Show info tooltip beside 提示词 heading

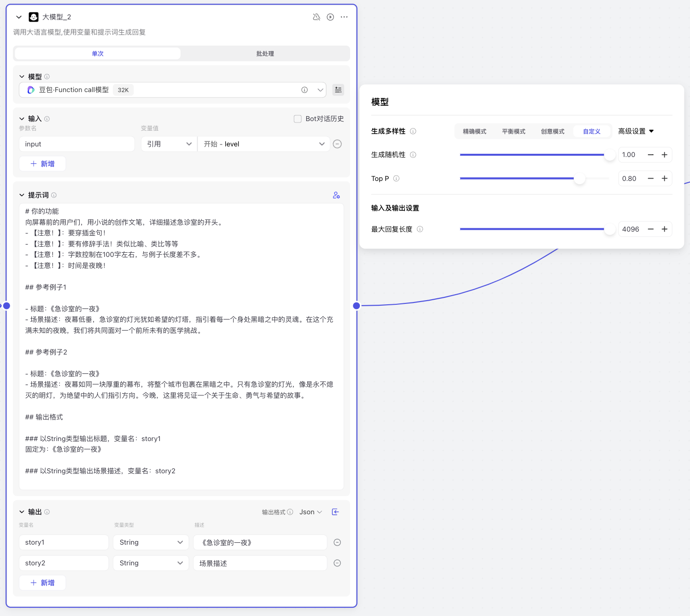54,195
